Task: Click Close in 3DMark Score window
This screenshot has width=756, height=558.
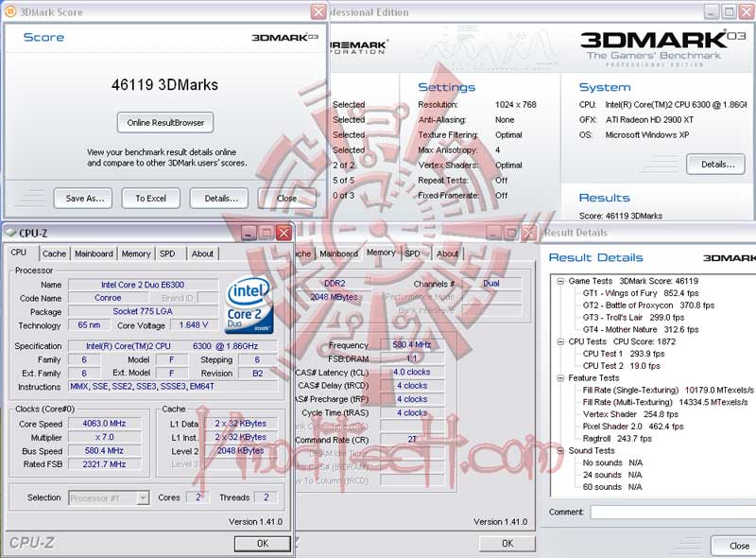Action: click(287, 199)
